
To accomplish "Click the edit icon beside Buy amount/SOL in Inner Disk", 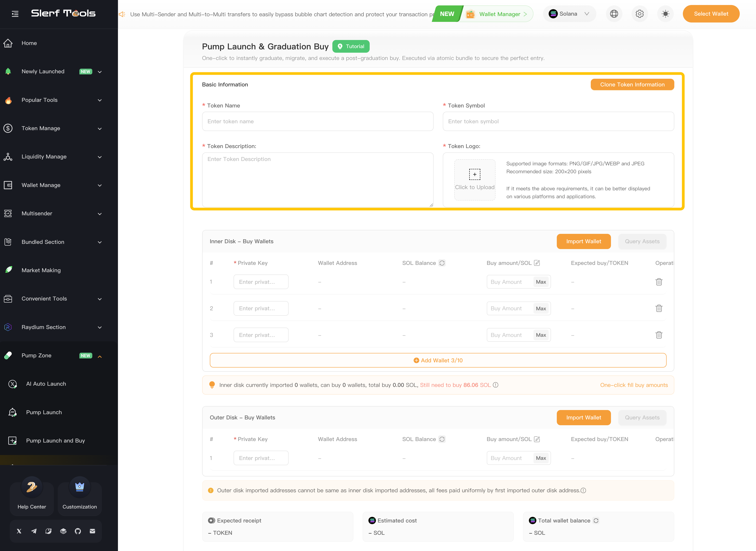I will (537, 263).
